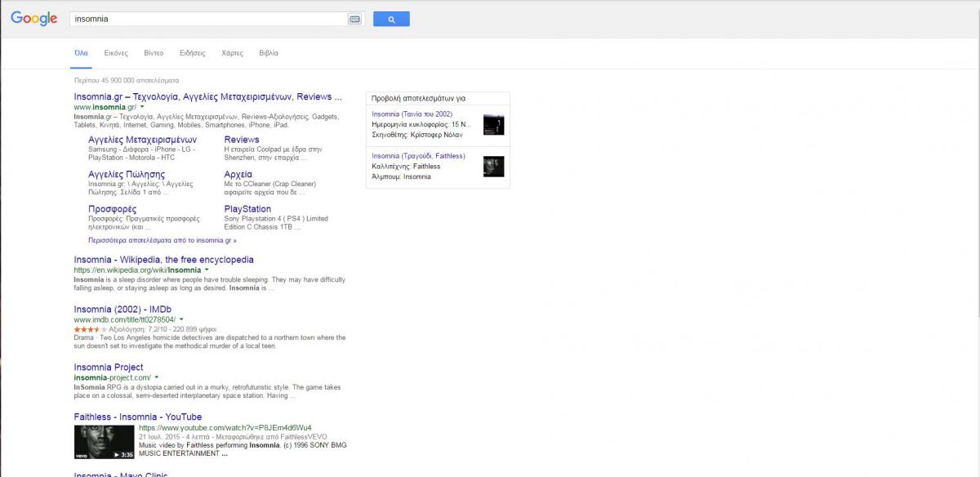
Task: Open the Αρχεία sitelink
Action: pos(238,174)
